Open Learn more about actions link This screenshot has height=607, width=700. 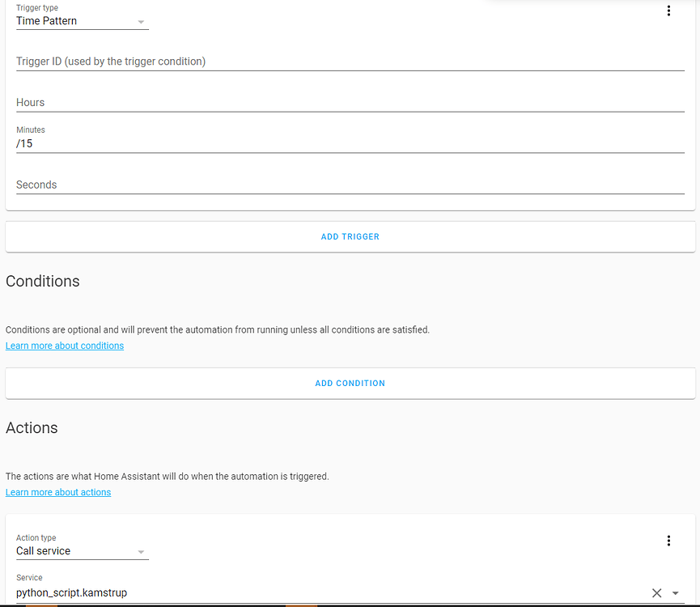point(58,492)
